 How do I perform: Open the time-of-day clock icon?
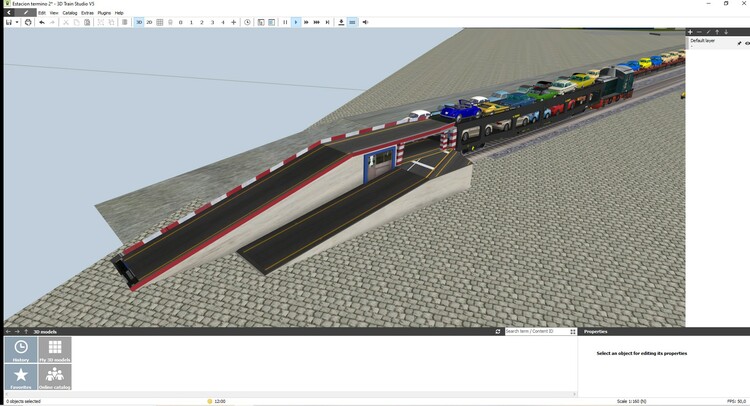(x=247, y=22)
